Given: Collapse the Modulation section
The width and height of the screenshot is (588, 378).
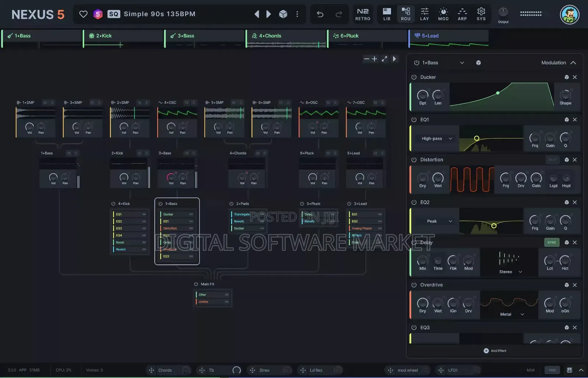Looking at the screenshot, I should pyautogui.click(x=573, y=63).
